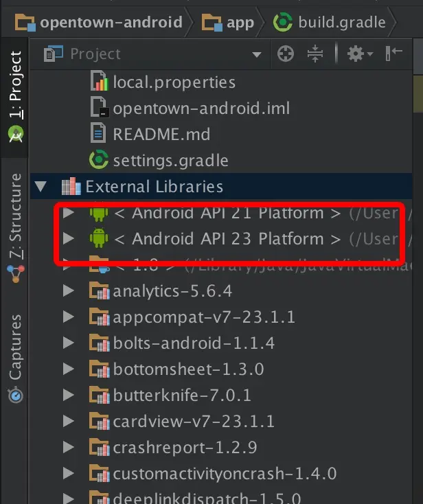Click the crashreport-1.2.9 library folder icon

[100, 447]
